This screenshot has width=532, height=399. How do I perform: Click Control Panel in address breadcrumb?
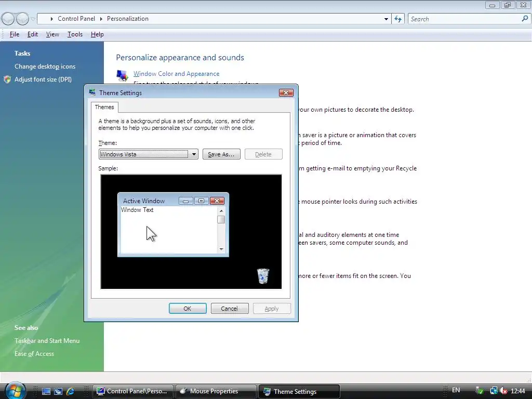[x=76, y=19]
